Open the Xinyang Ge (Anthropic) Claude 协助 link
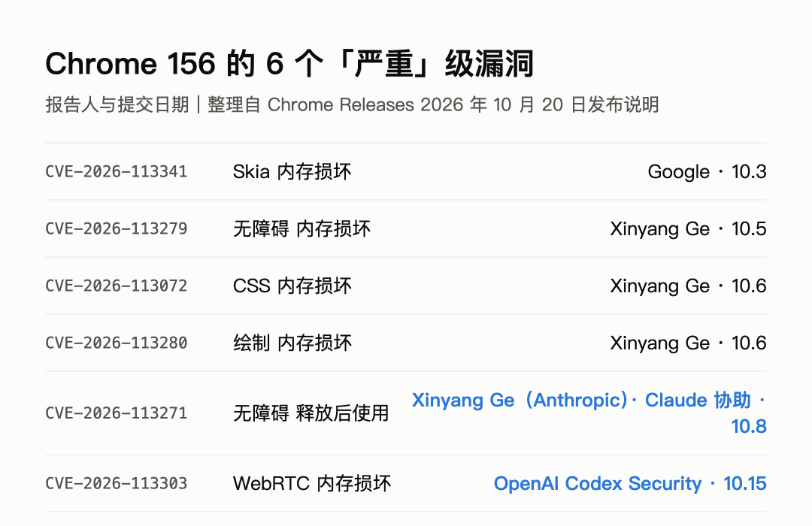 pos(589,413)
